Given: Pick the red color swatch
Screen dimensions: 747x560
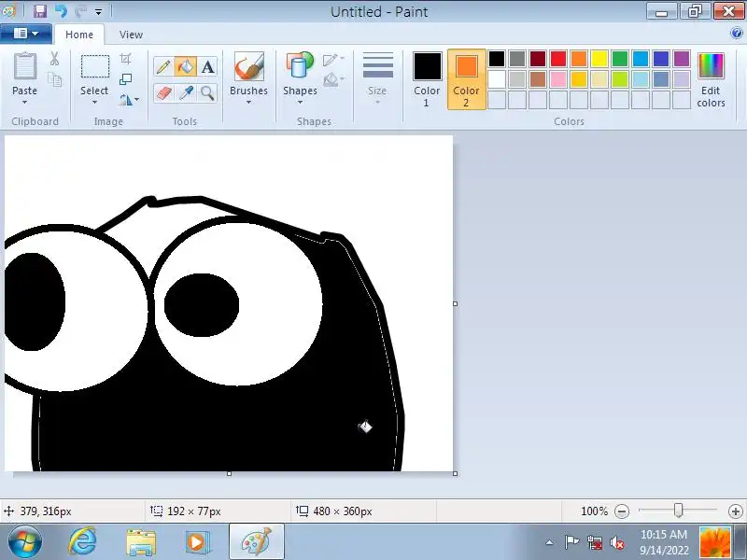Looking at the screenshot, I should point(558,59).
